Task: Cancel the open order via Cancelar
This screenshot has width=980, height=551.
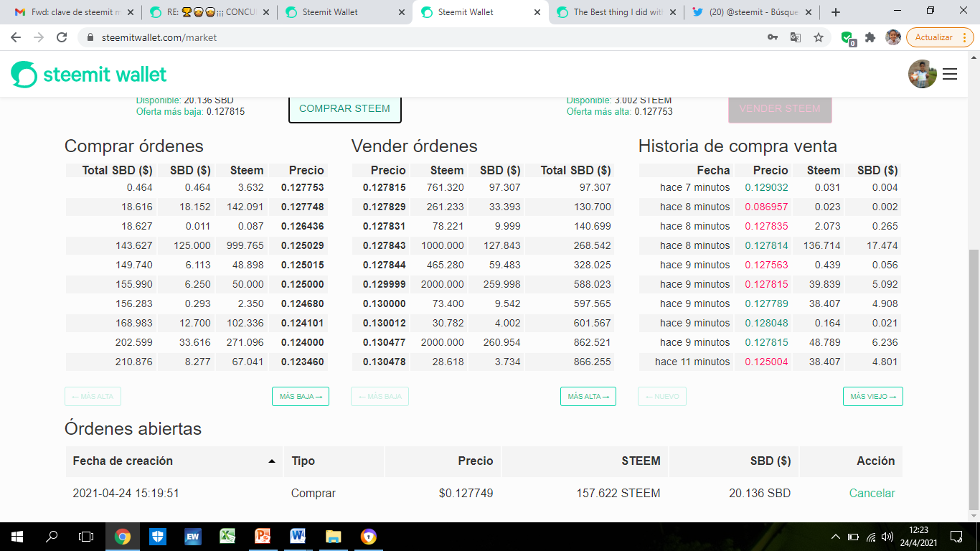Action: click(872, 493)
